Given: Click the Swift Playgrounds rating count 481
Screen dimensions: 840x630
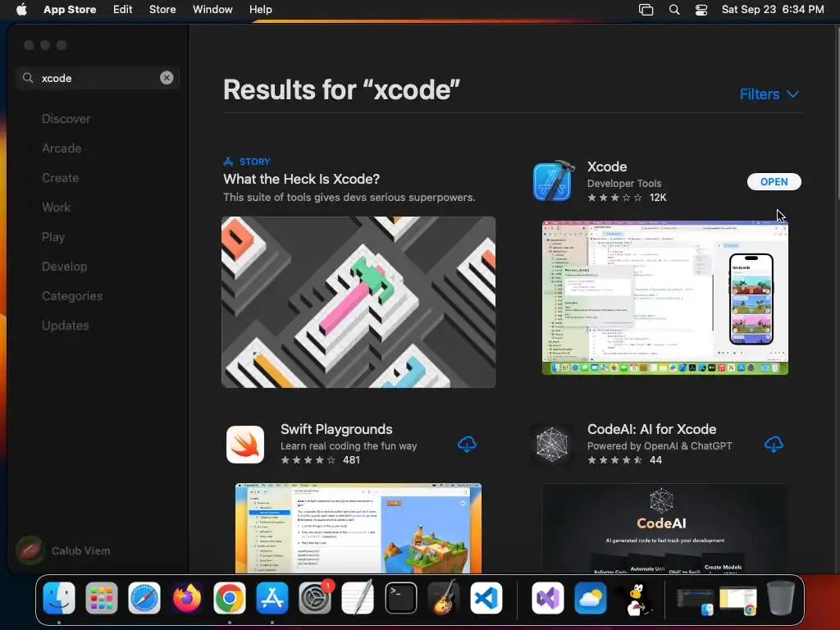Looking at the screenshot, I should (351, 459).
